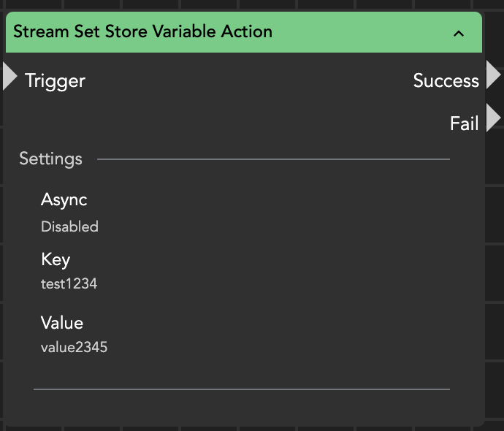Click the Fail output pin arrow

(x=493, y=118)
